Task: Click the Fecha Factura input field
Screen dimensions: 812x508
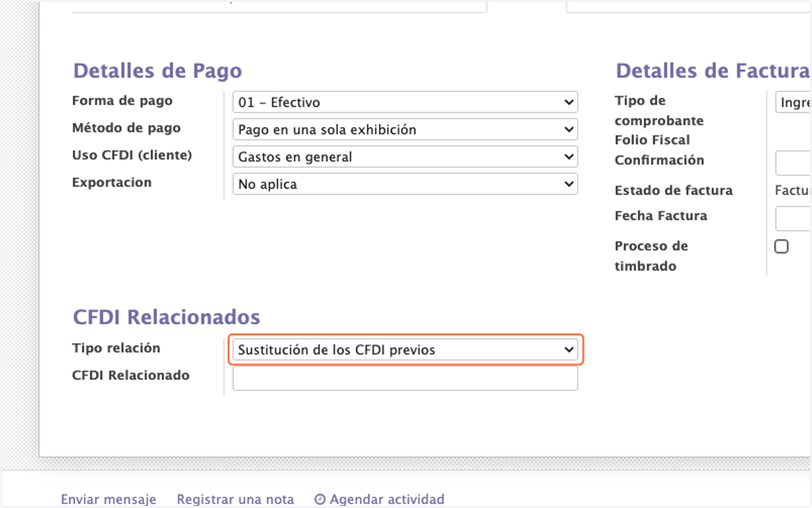Action: click(794, 218)
